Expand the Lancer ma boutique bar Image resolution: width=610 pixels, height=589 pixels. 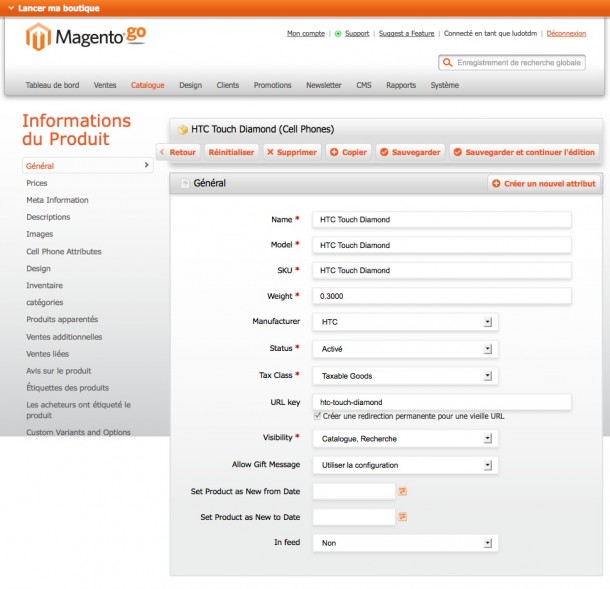tap(54, 8)
